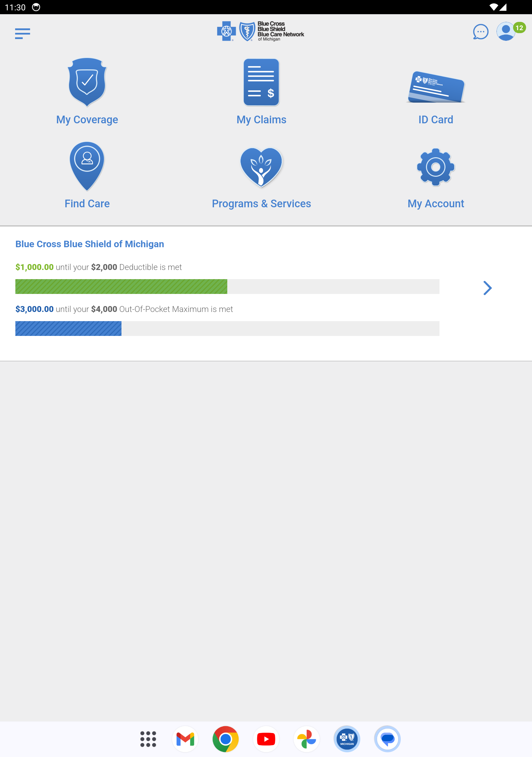Open the app drawer grid icon
This screenshot has width=532, height=757.
tap(148, 739)
